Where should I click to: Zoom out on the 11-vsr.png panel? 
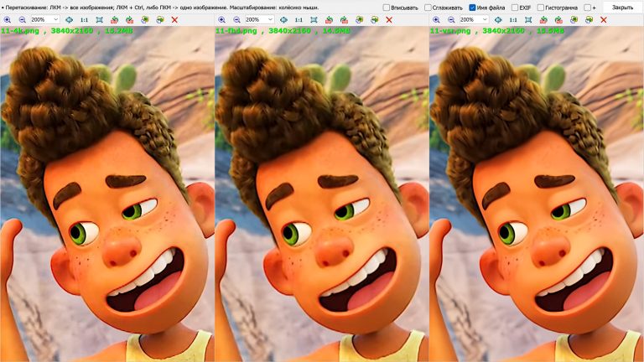[451, 20]
